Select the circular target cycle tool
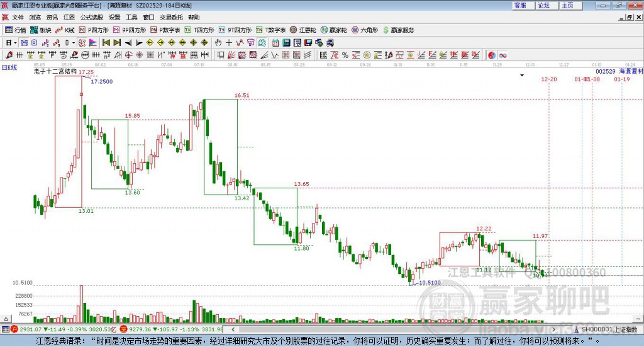This screenshot has width=644, height=347. point(128,55)
